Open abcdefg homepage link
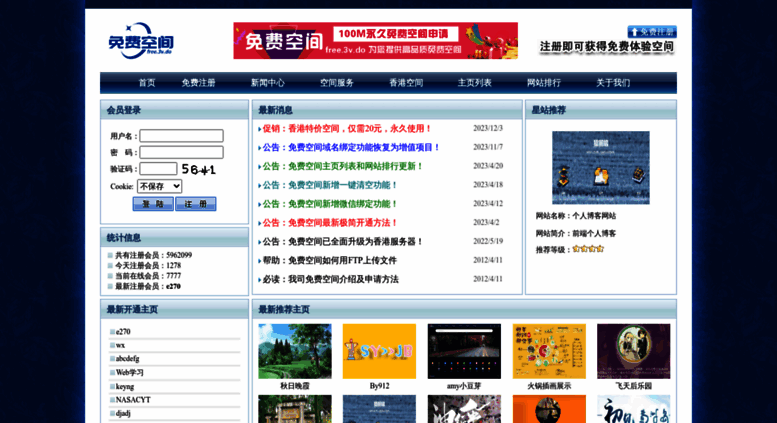This screenshot has height=423, width=777. [x=127, y=359]
